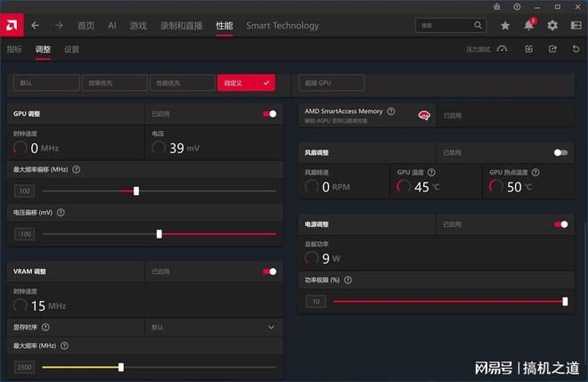Enable the 风扇调整 fan tuning toggle
Viewport: 588px width, 382px height.
(560, 152)
